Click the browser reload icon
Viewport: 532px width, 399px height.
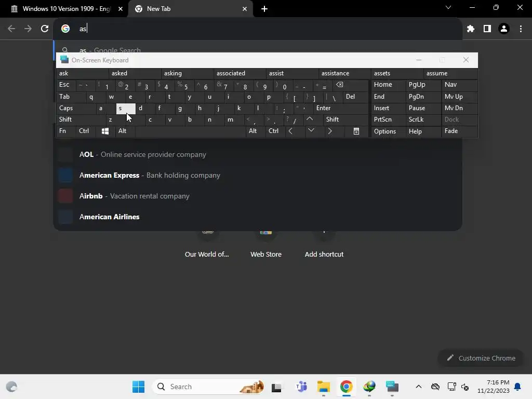tap(45, 29)
